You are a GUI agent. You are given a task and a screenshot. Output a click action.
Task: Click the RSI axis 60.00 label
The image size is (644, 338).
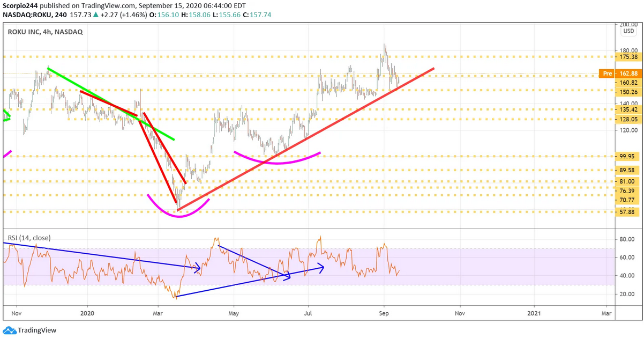[x=628, y=258]
